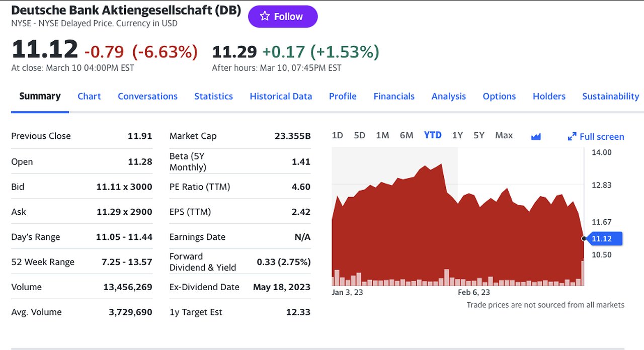Open the Analysis tab

[x=449, y=96]
